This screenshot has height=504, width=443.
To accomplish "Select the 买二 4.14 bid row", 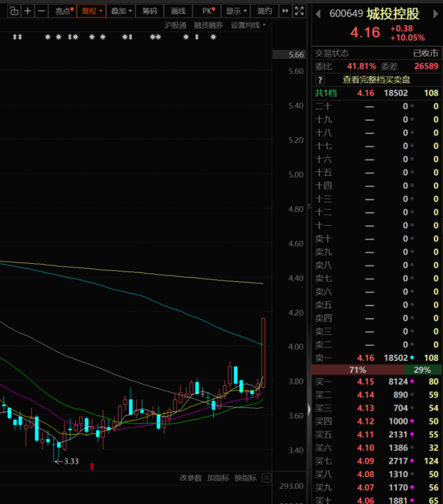I will coord(376,395).
